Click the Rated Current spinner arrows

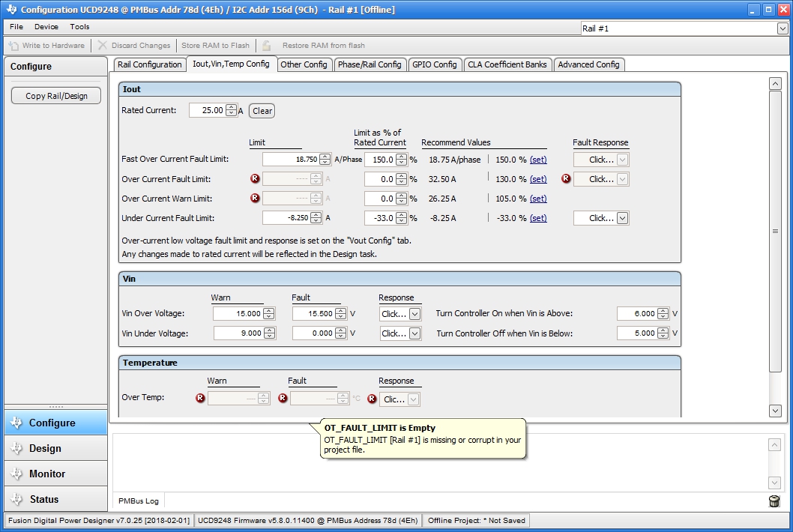pyautogui.click(x=231, y=110)
